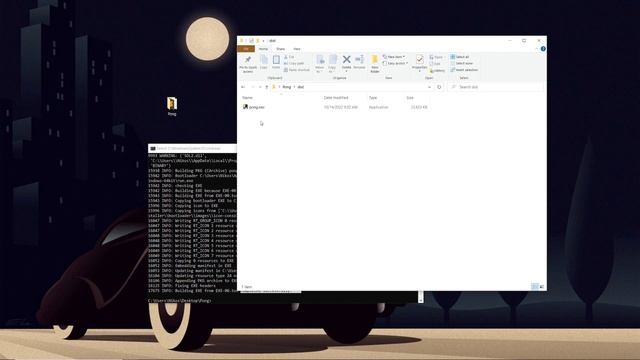Refresh the folder via address bar refresh
Image resolution: width=640 pixels, height=360 pixels.
pos(439,87)
